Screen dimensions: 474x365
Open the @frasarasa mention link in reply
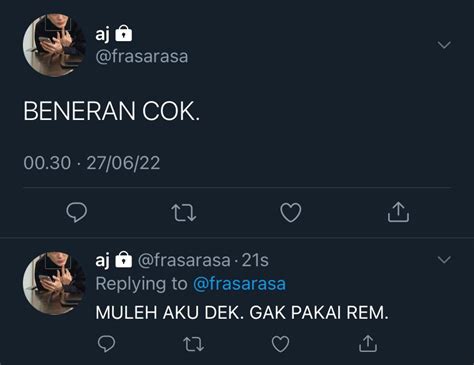(239, 284)
